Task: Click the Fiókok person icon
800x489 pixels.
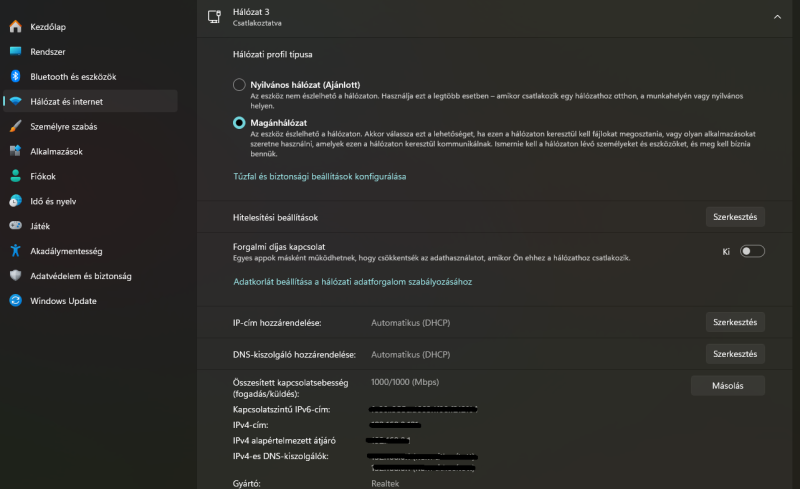Action: click(15, 176)
